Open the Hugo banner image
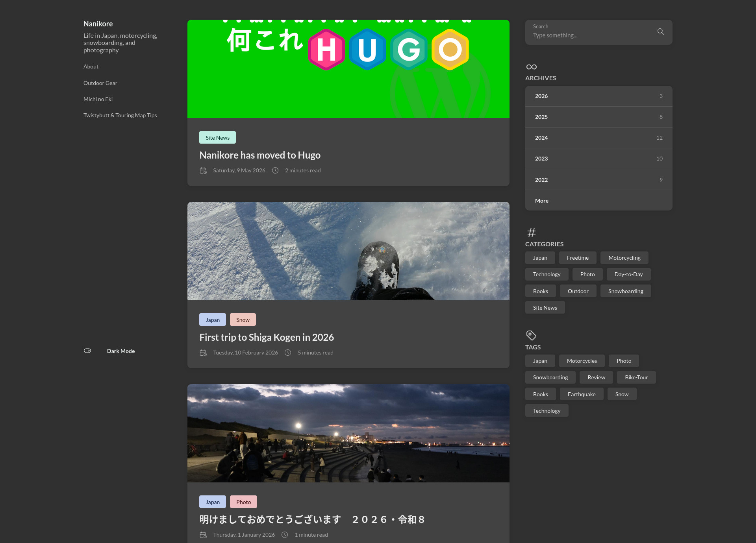This screenshot has height=543, width=756. pyautogui.click(x=348, y=69)
